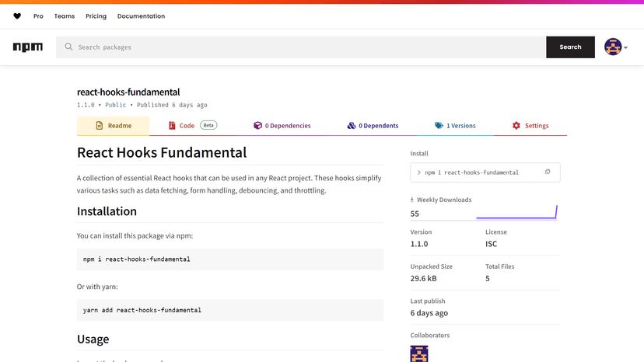Show the 0 Dependencies tab
Viewport: 644px width, 362px height.
coord(282,126)
